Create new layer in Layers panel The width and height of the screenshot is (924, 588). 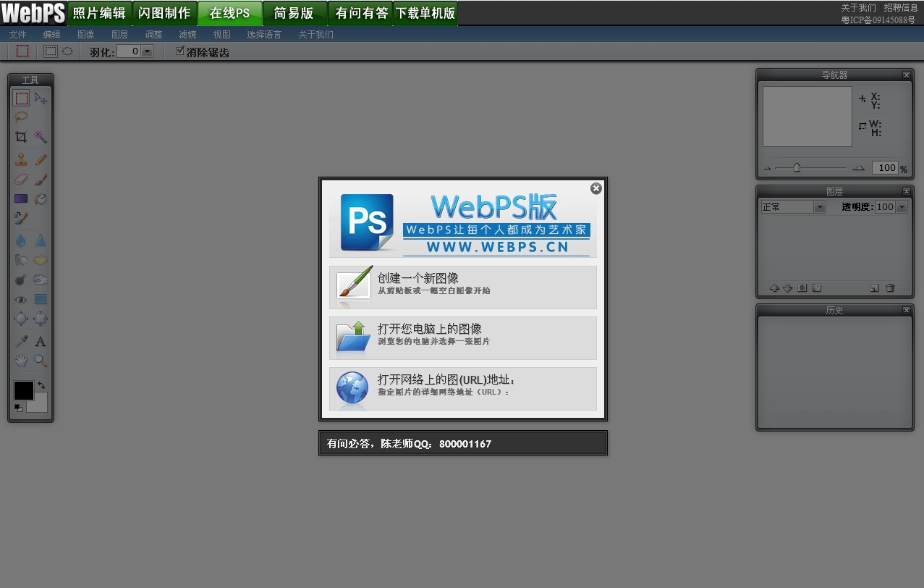coord(874,287)
